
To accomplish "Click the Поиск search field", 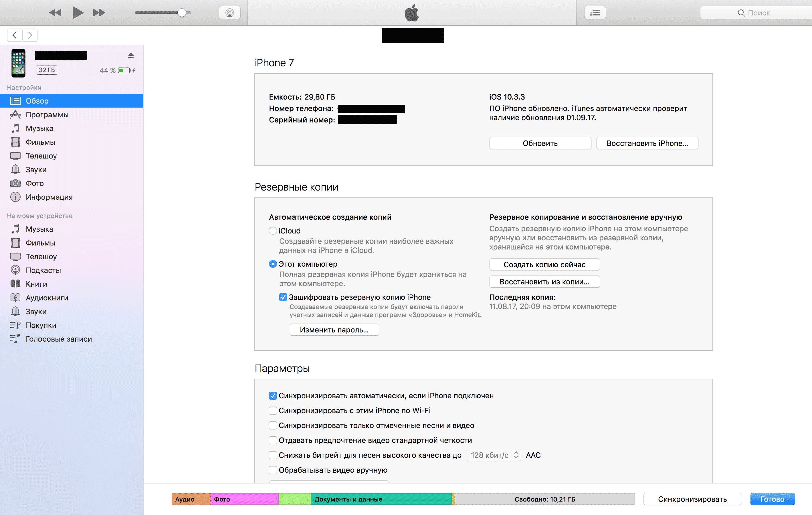I will pyautogui.click(x=756, y=13).
